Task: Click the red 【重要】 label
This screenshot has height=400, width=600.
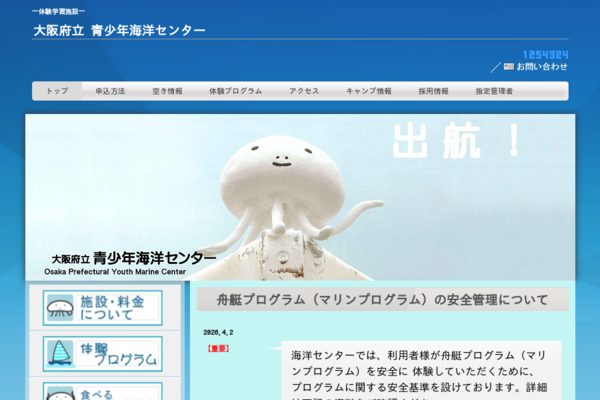Action: (x=218, y=349)
